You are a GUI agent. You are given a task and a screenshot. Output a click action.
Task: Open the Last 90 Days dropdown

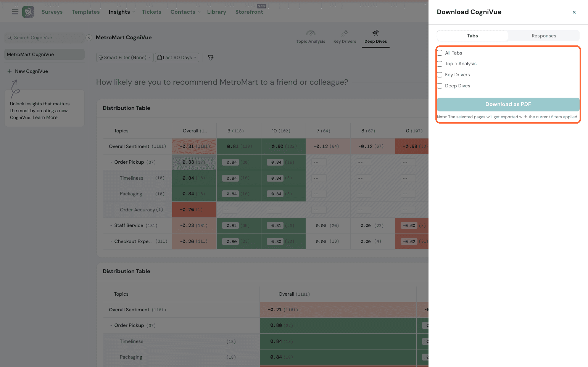click(177, 58)
